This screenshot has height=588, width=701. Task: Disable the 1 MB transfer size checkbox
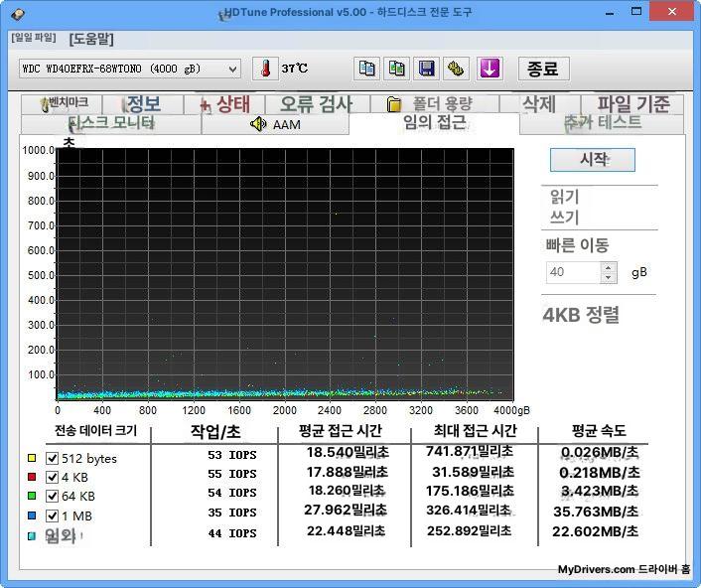(52, 514)
